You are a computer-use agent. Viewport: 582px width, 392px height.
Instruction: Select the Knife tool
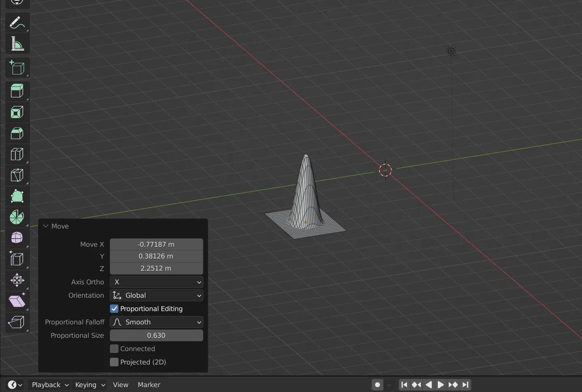[x=18, y=175]
